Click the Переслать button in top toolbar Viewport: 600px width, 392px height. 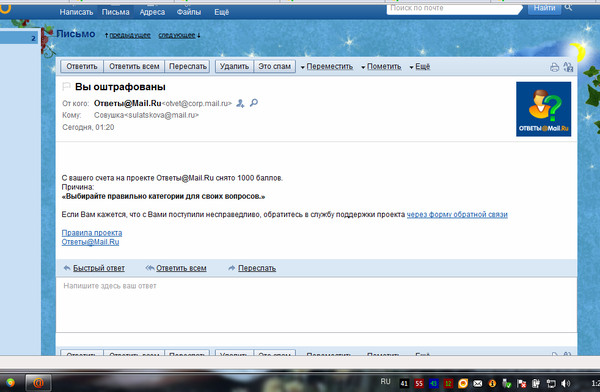coord(188,66)
